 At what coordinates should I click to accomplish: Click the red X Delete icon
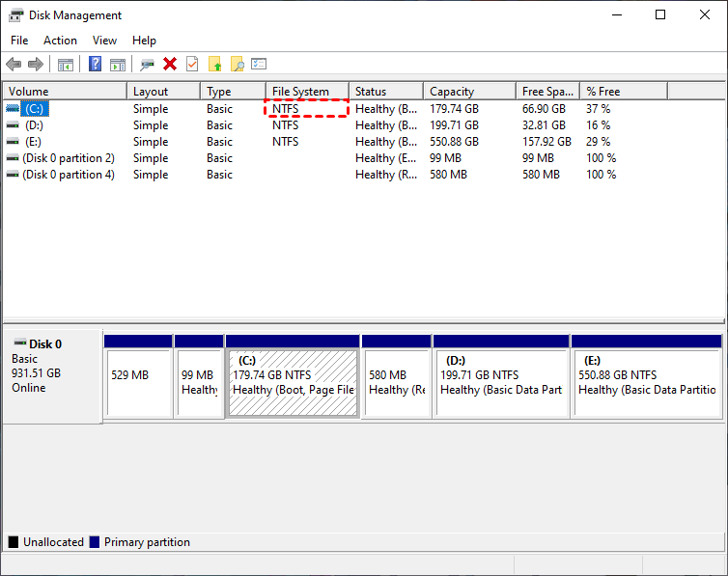(170, 64)
